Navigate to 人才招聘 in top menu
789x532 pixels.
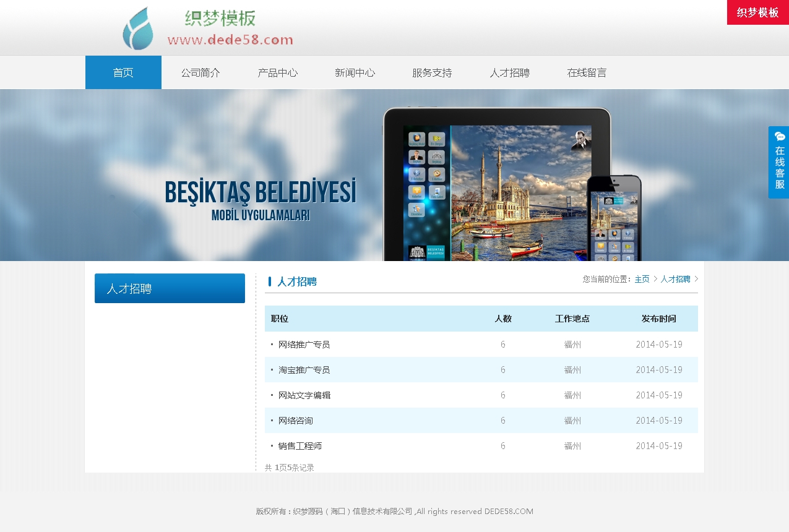[510, 72]
